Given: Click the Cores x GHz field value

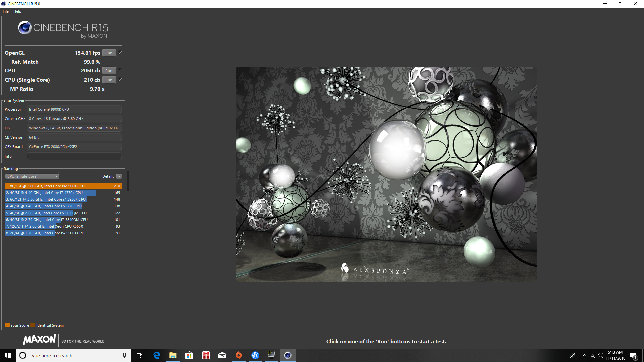Looking at the screenshot, I should (x=74, y=119).
